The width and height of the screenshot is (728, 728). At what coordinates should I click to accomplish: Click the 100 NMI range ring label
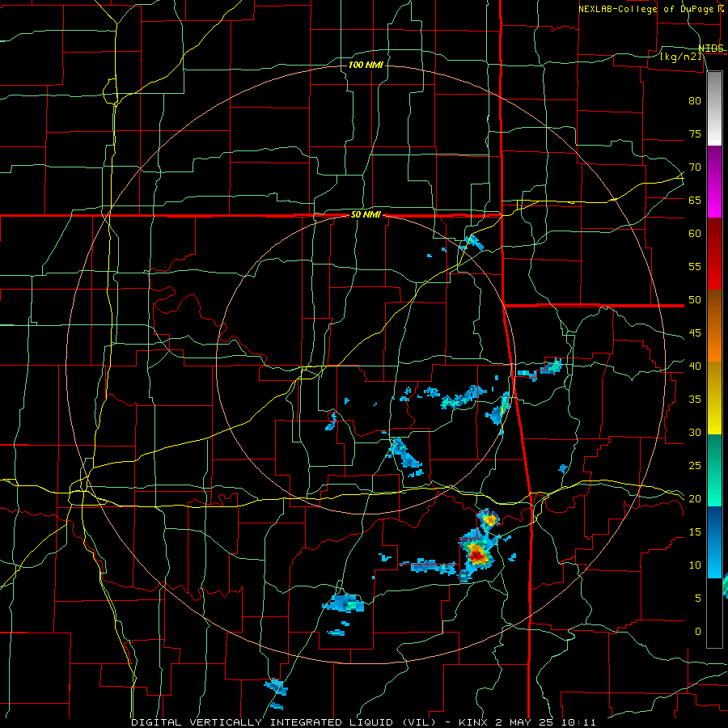point(366,65)
